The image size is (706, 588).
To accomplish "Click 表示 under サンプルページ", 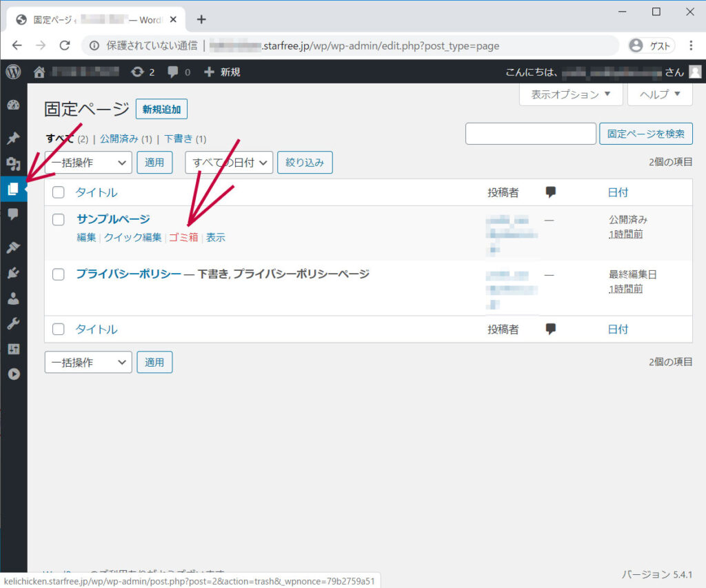I will [216, 237].
